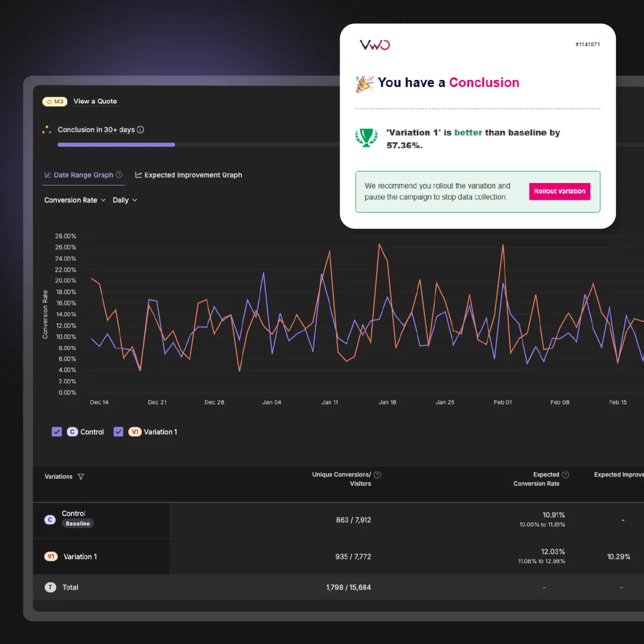Click the Jan 04 axis label

pyautogui.click(x=272, y=402)
